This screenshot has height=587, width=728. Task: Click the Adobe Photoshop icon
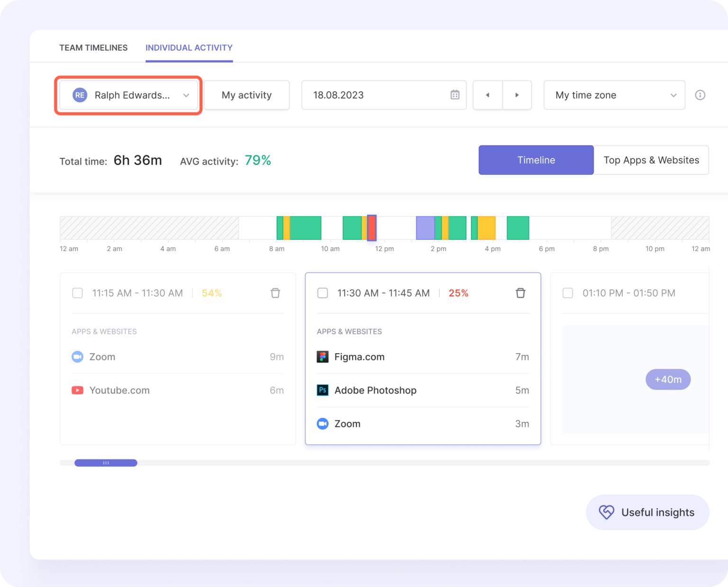click(322, 390)
